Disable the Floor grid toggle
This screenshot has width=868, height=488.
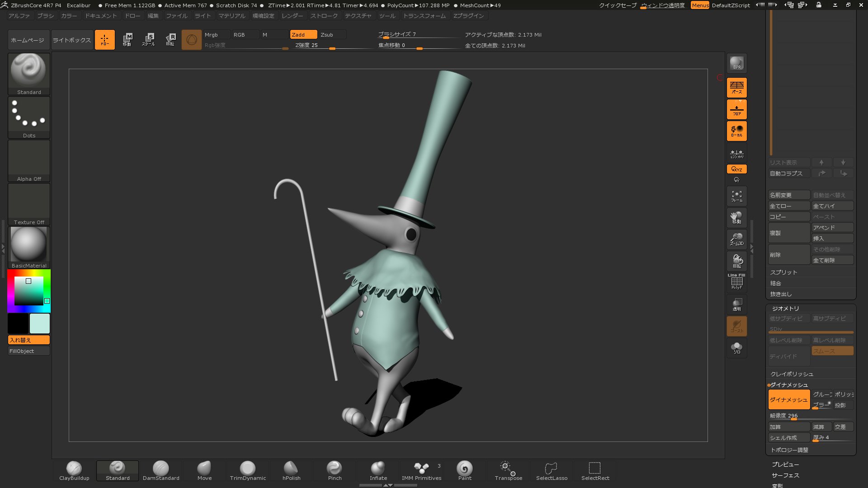tap(736, 109)
